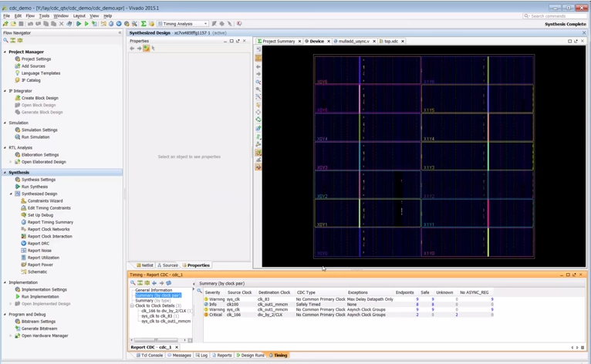Click Add Sources
Screen dimensions: 591x364
pos(33,66)
